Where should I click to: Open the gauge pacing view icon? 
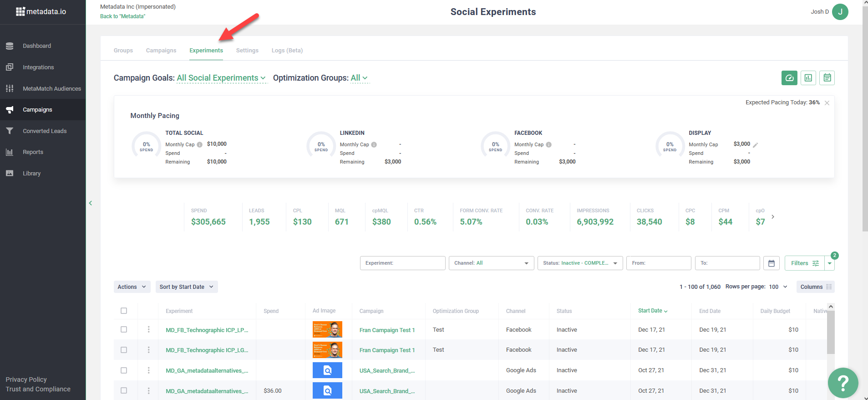pyautogui.click(x=789, y=78)
